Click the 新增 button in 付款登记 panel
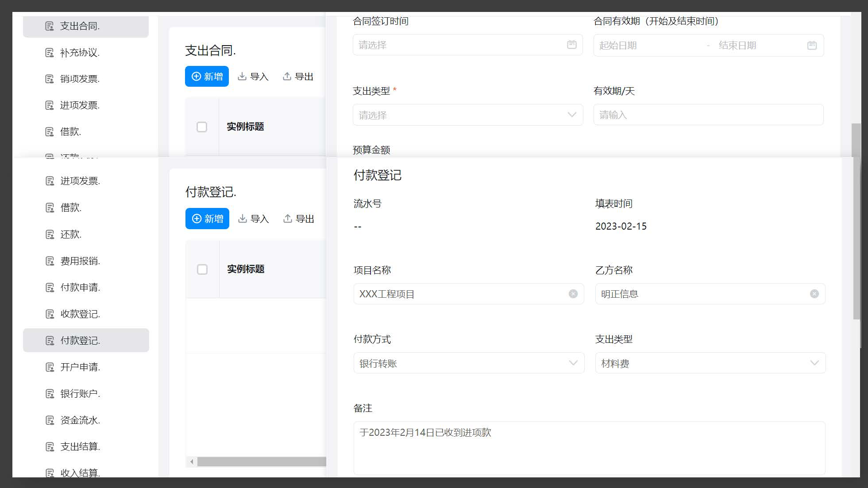The image size is (868, 488). (x=207, y=219)
